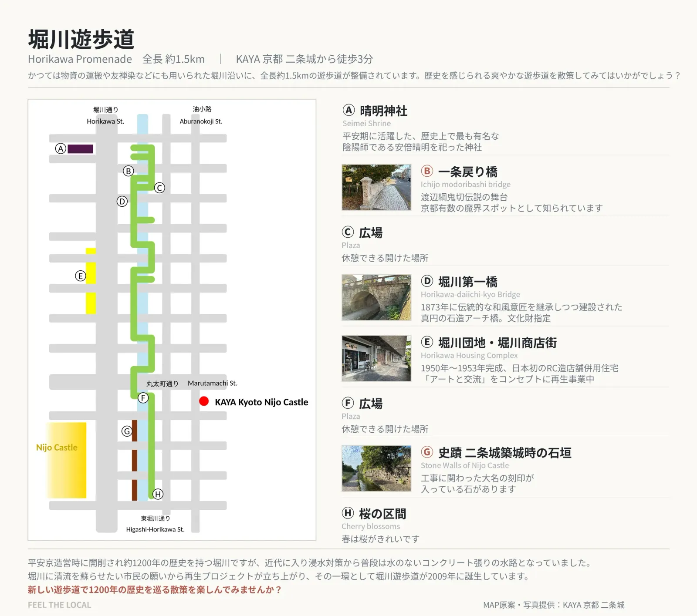Click map marker A beside the purple block

[61, 149]
